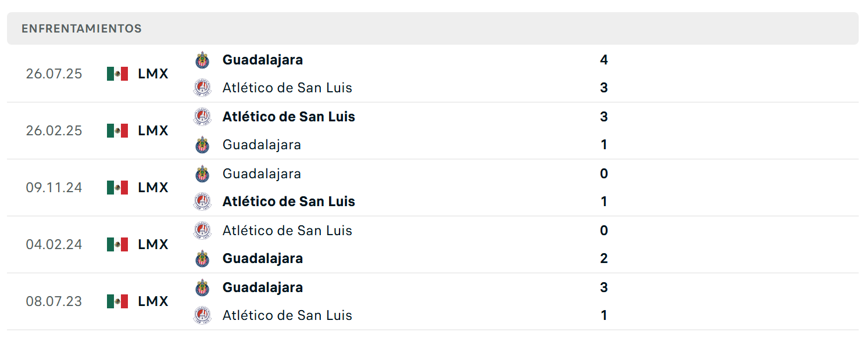Open Atlético de San Luis link in 08.07.23 match
868x342 pixels.
[x=287, y=315]
